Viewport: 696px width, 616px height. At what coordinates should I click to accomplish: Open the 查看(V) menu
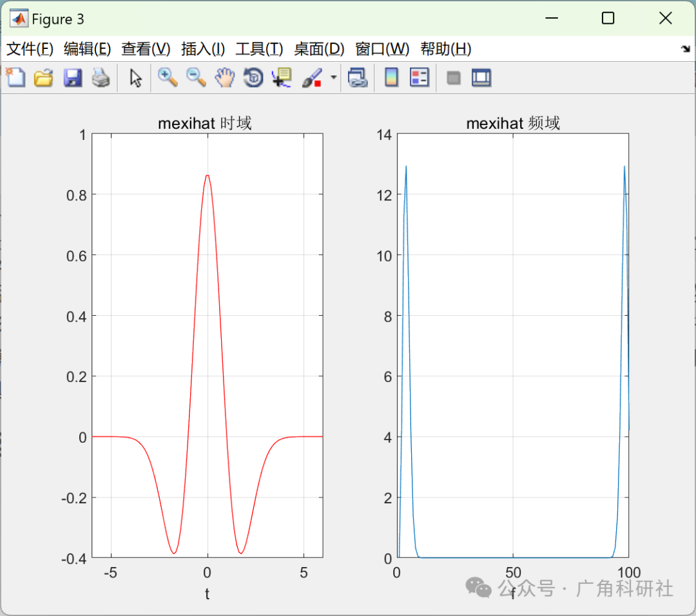(146, 49)
